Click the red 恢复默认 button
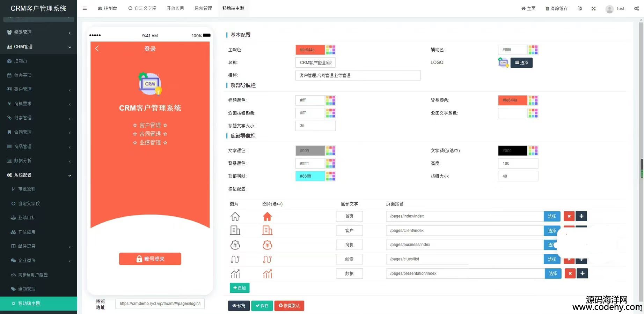 pyautogui.click(x=289, y=306)
